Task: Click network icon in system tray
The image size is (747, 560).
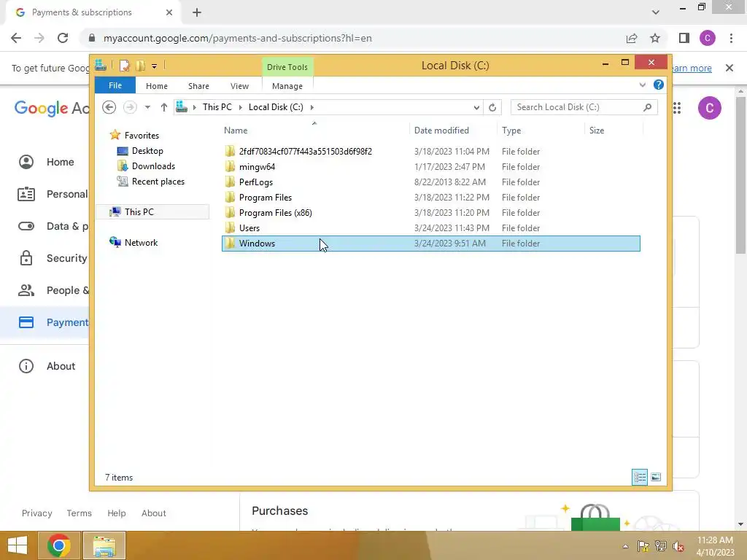Action: pyautogui.click(x=661, y=546)
